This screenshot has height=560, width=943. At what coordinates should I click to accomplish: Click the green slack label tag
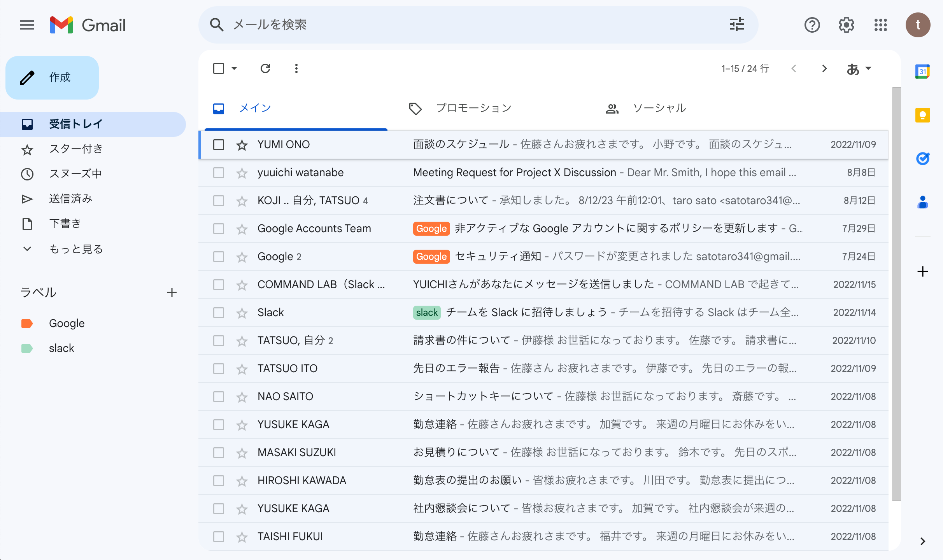tap(427, 313)
